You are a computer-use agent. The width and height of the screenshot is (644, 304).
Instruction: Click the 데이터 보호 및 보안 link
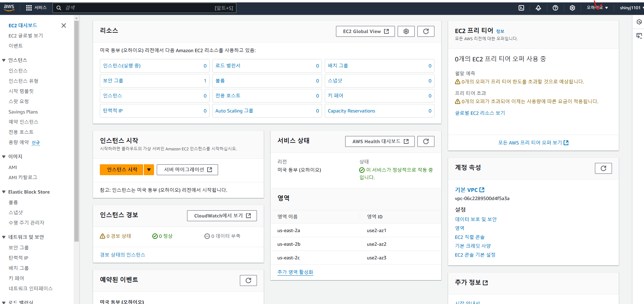tap(476, 219)
